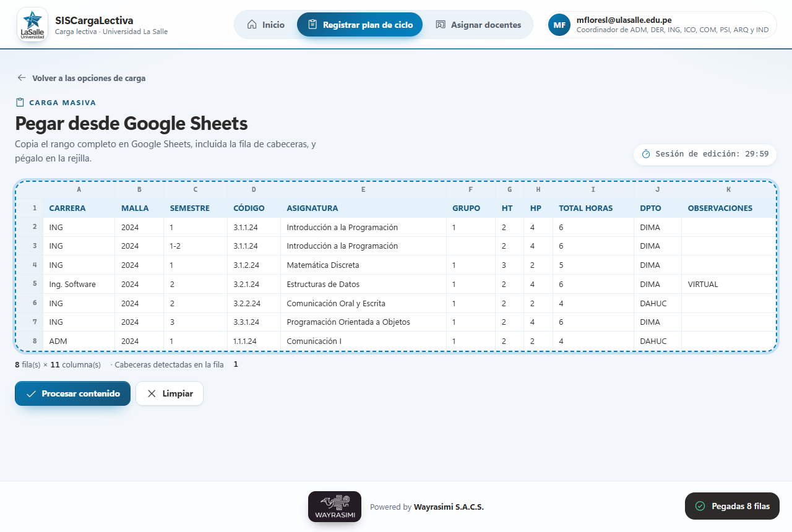Click the OBSERVACIONES header cell

[x=728, y=208]
